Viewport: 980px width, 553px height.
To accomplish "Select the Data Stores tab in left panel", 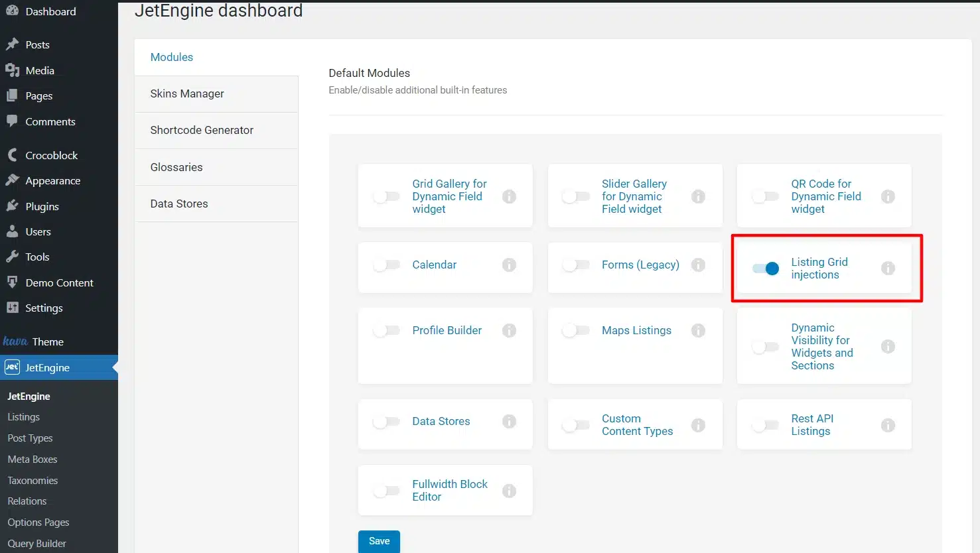I will tap(216, 204).
